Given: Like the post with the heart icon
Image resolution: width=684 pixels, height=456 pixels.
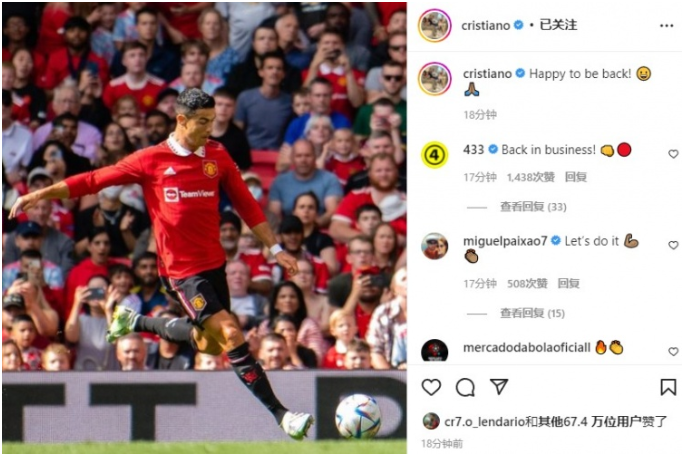Looking at the screenshot, I should 431,387.
